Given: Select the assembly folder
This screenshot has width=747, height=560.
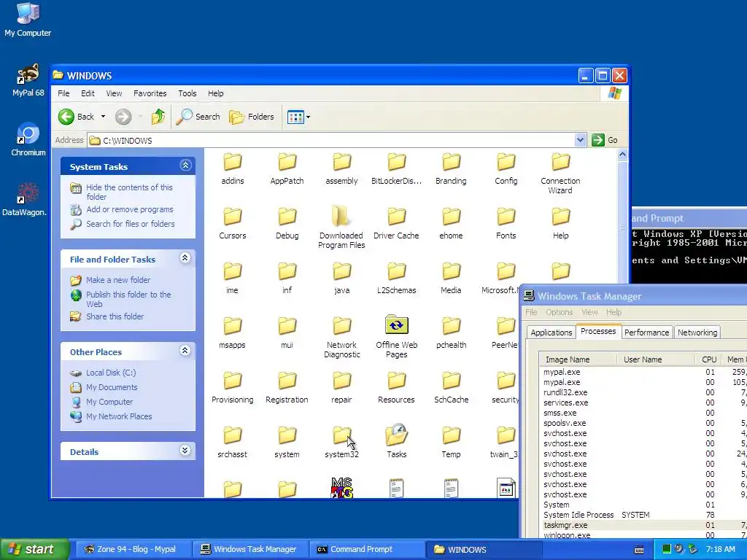Looking at the screenshot, I should pos(341,169).
